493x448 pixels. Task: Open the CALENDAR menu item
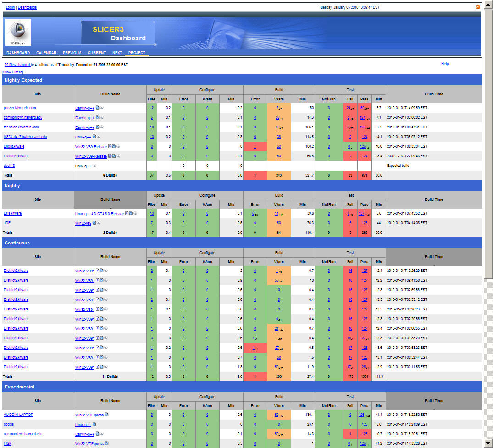(46, 53)
